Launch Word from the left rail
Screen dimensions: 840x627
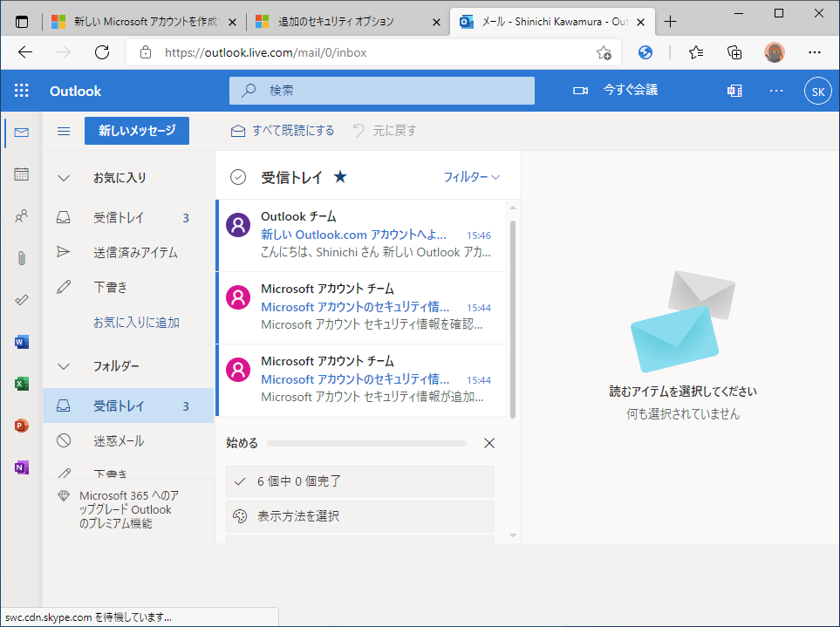tap(22, 342)
